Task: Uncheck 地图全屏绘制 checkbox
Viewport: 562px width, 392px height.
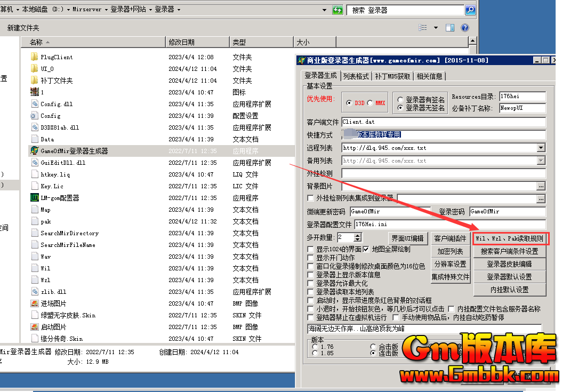Action: pyautogui.click(x=366, y=249)
